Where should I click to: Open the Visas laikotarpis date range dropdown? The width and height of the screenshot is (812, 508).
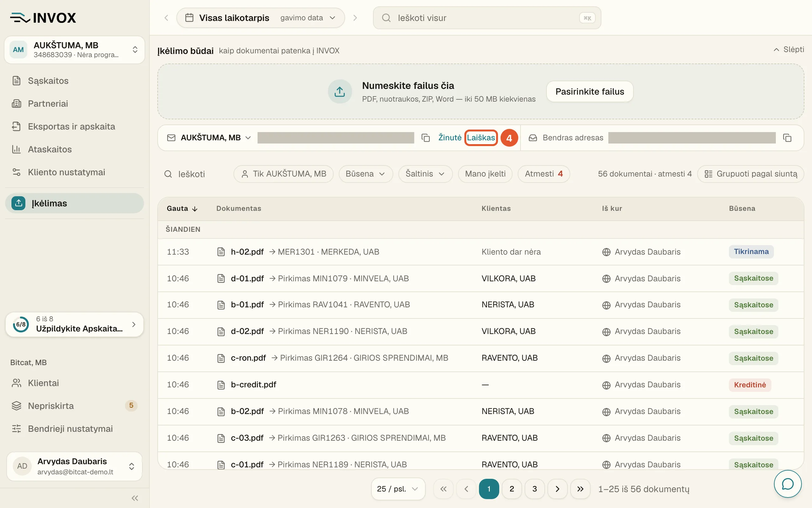(260, 18)
